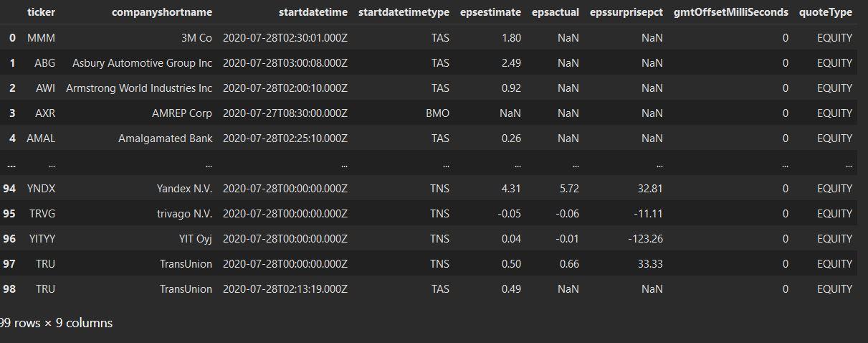Click the epsestimate column header
Viewport: 868px width, 343px height.
coord(491,12)
